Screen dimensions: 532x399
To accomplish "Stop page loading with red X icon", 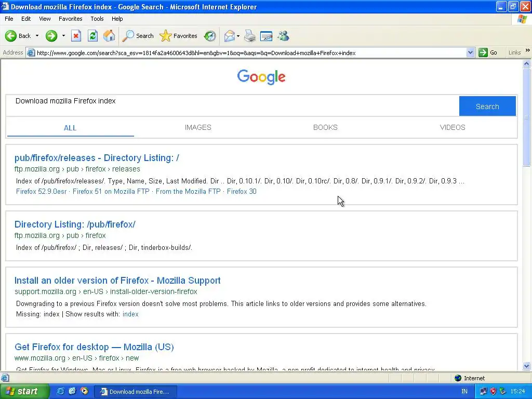I will (76, 36).
